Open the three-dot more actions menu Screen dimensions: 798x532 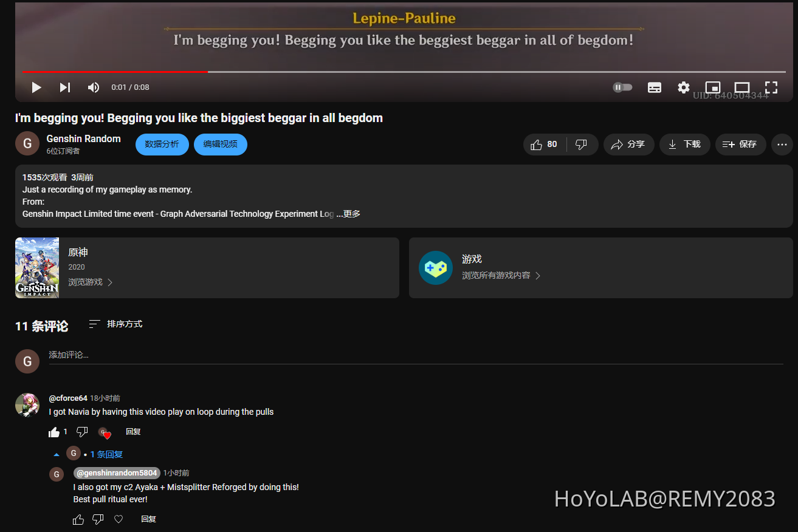click(x=782, y=145)
